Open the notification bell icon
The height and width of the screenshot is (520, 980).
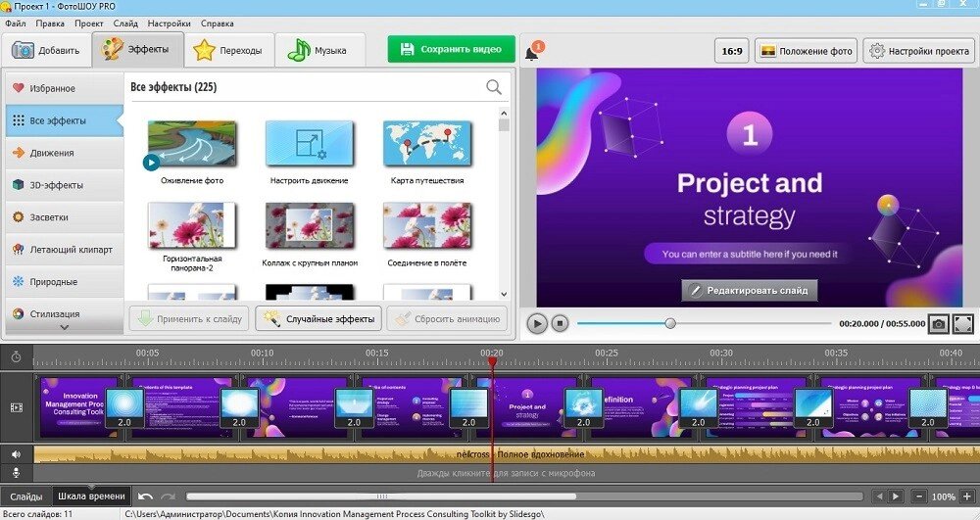coord(532,52)
